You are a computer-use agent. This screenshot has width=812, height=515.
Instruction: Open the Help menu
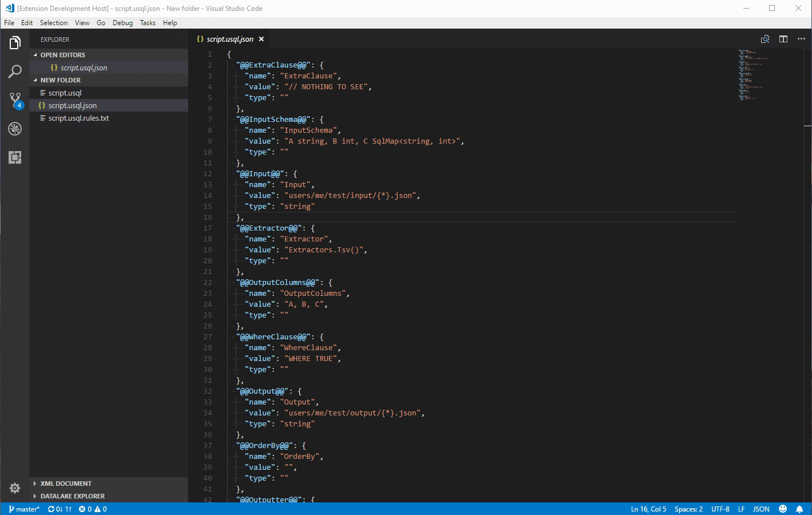(x=170, y=23)
